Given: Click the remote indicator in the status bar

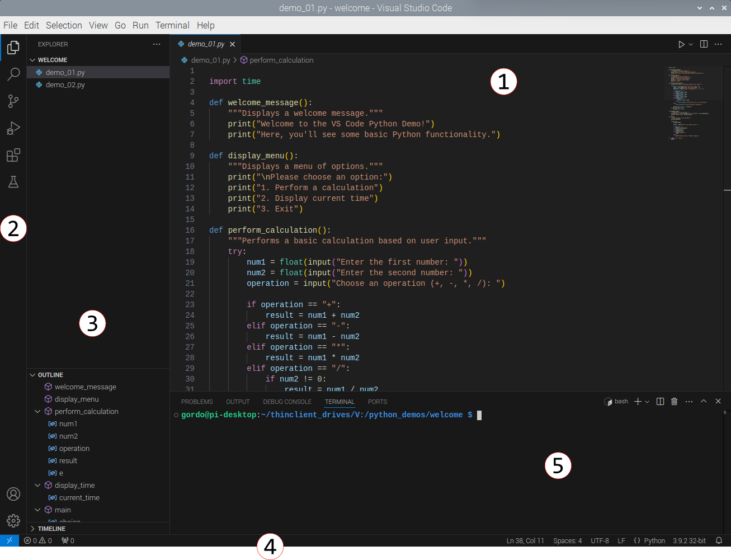Looking at the screenshot, I should [x=9, y=540].
